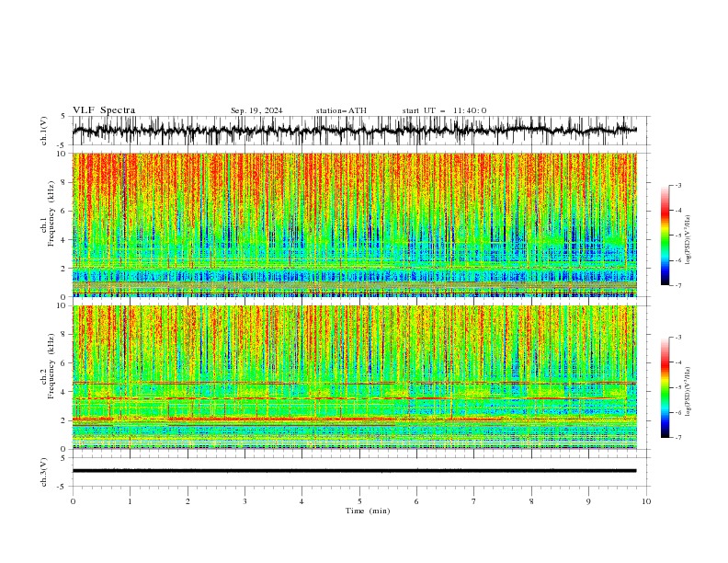Click the "-3" tick on ch.1 color bar
Screen dimensions: 728x563
coord(678,185)
